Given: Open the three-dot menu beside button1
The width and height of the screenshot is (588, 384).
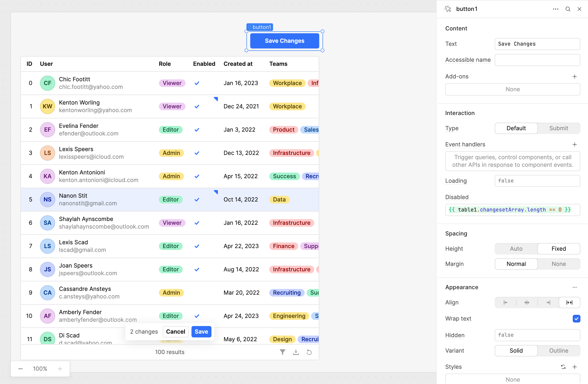Looking at the screenshot, I should 555,9.
